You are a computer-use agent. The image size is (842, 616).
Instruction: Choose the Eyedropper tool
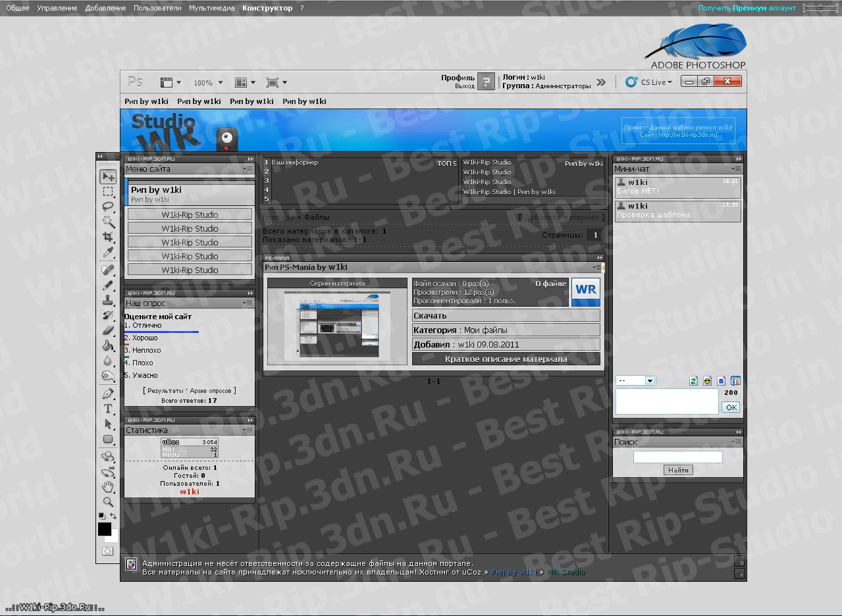(x=108, y=252)
